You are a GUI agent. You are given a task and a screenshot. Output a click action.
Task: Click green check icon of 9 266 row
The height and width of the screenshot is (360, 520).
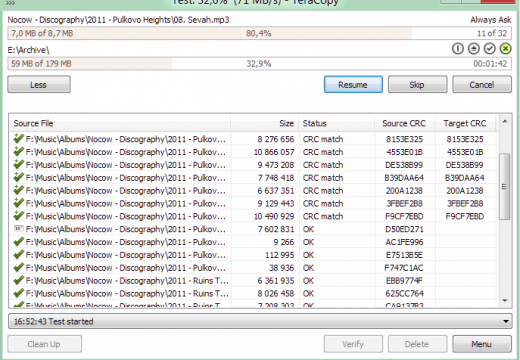[x=18, y=241]
